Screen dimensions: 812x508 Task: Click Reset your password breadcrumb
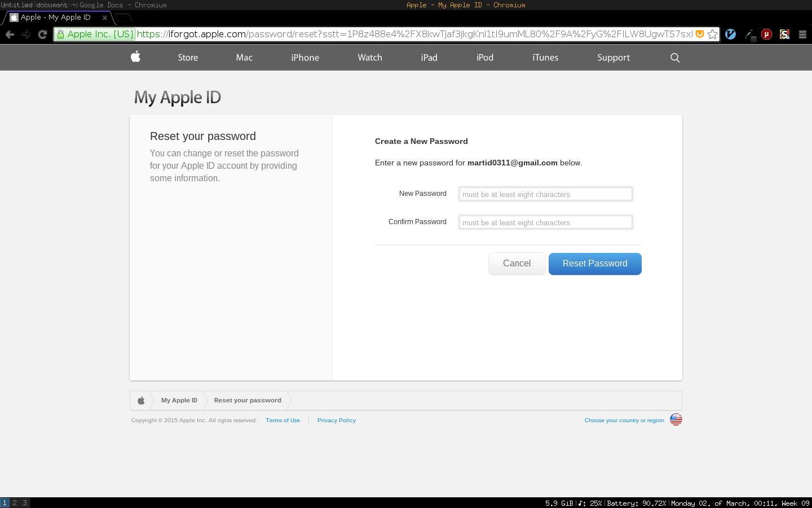pyautogui.click(x=248, y=400)
